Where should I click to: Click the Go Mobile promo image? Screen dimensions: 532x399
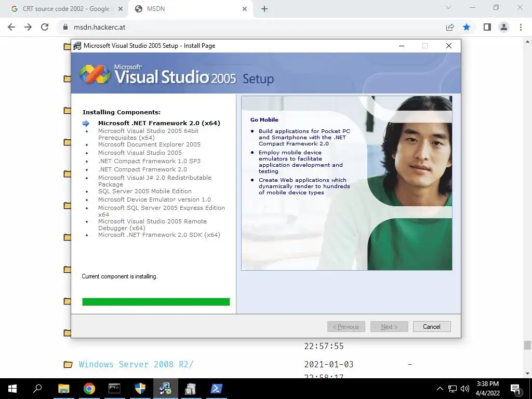(x=347, y=183)
